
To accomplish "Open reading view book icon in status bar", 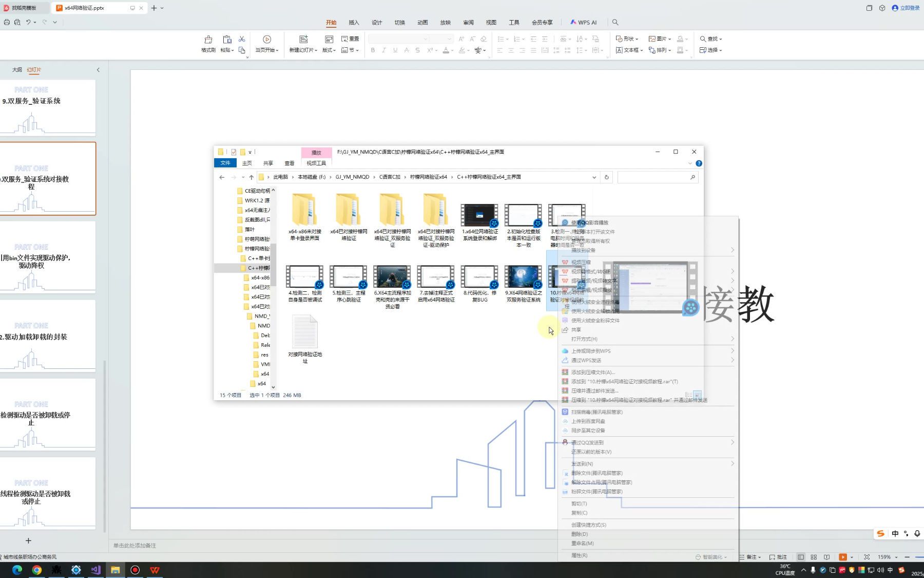I will [x=826, y=557].
